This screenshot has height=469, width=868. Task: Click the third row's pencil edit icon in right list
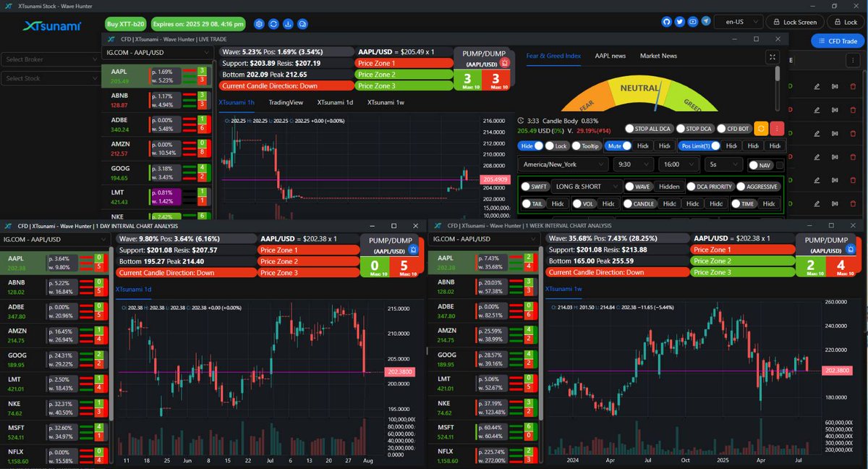(817, 134)
